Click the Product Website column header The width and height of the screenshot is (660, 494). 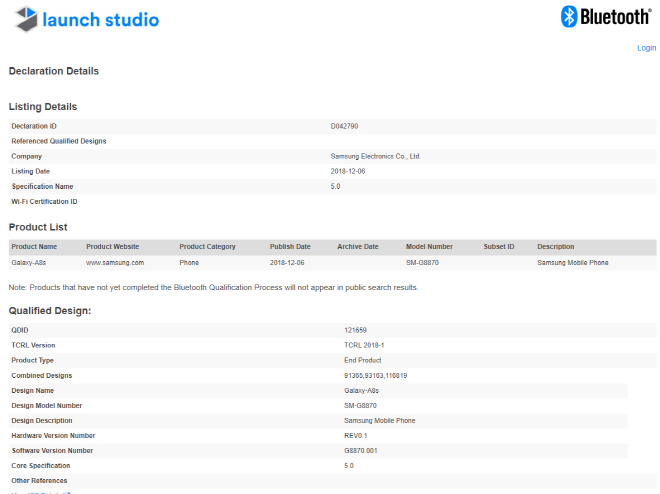(112, 247)
